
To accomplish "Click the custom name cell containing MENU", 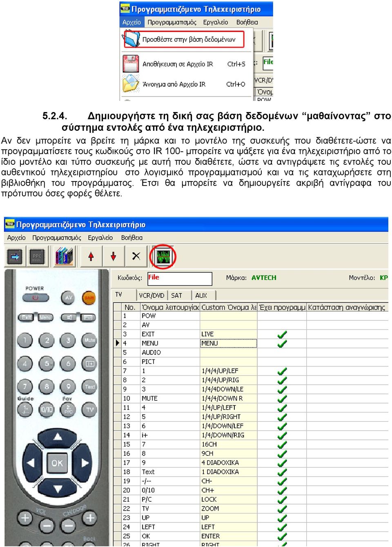I will (229, 343).
